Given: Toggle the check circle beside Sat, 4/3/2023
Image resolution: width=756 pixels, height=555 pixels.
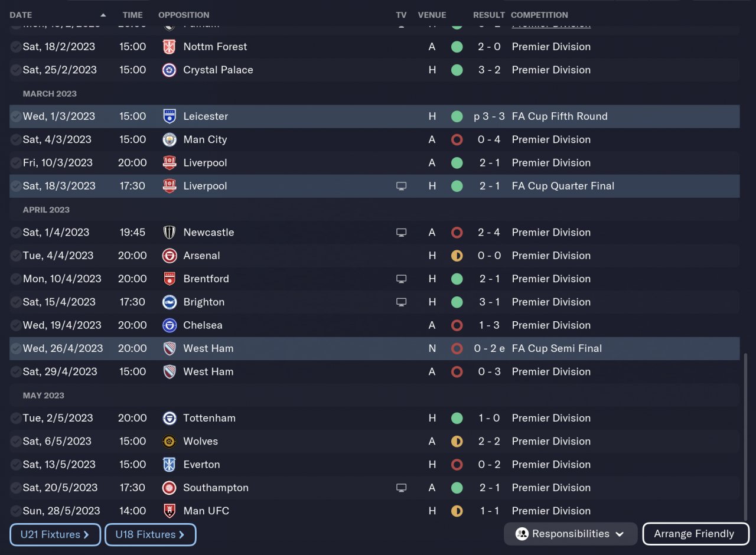Looking at the screenshot, I should (16, 140).
